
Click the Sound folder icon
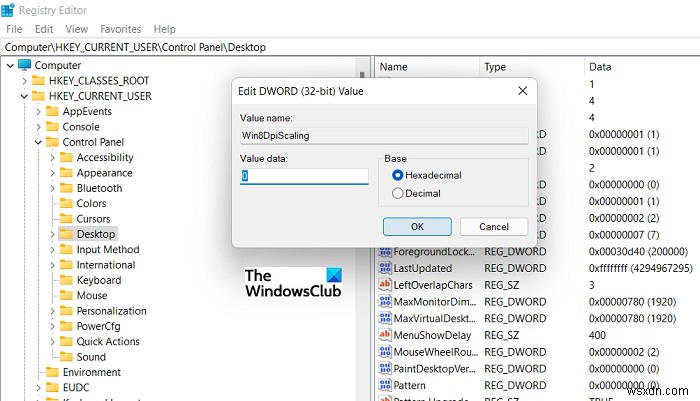pos(66,357)
